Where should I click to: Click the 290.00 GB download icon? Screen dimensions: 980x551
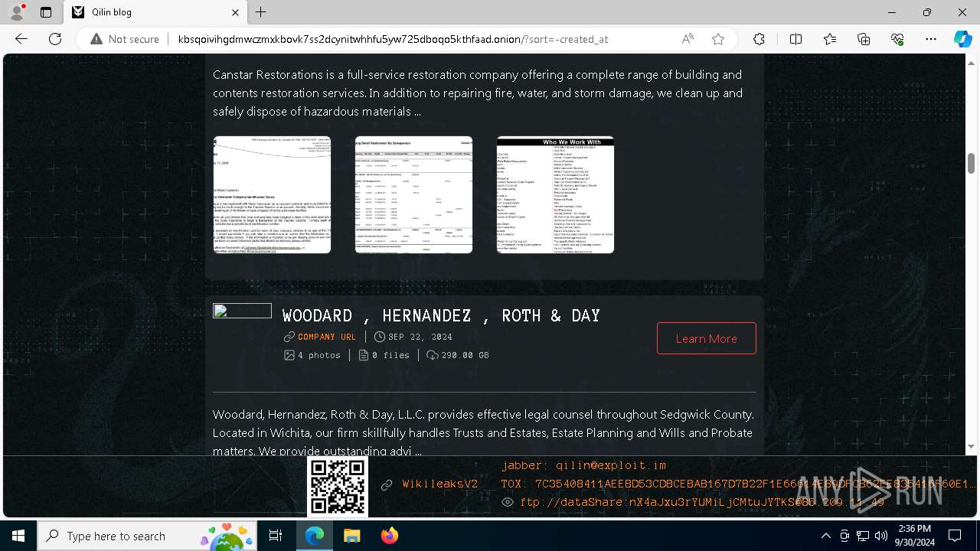pyautogui.click(x=433, y=355)
